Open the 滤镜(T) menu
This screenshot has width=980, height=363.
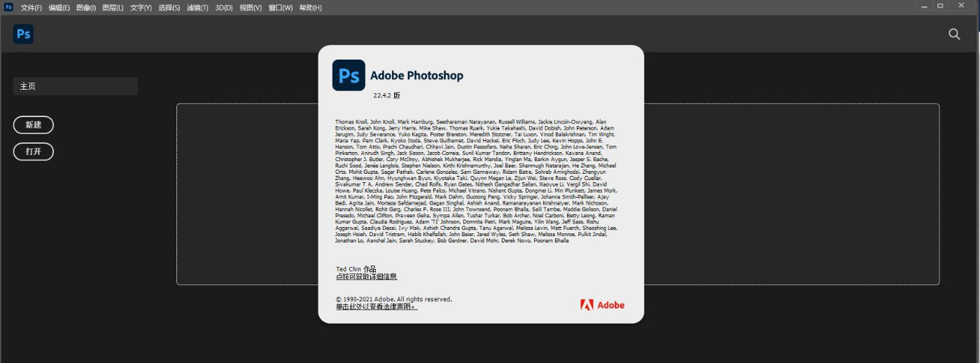(x=197, y=8)
